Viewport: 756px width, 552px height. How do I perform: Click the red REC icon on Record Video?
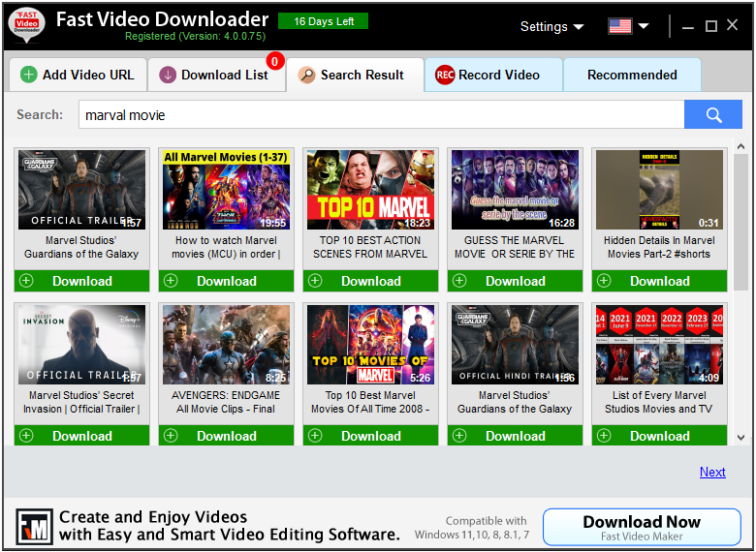tap(445, 75)
